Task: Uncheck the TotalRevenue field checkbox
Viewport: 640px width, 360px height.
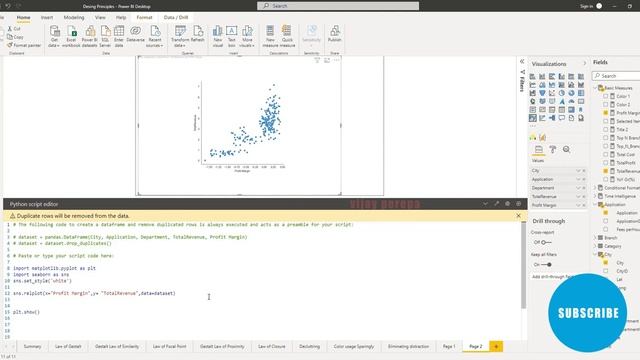Action: tap(606, 171)
